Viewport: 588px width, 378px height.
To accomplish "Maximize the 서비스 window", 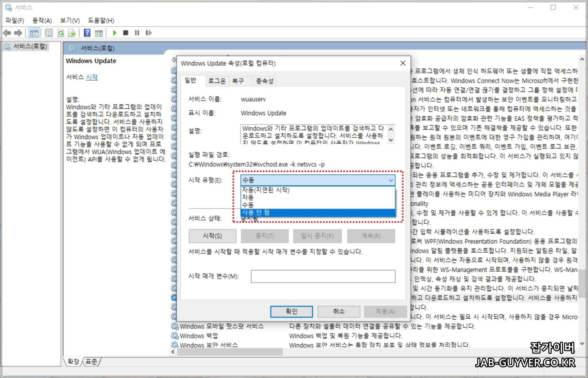I will [553, 8].
